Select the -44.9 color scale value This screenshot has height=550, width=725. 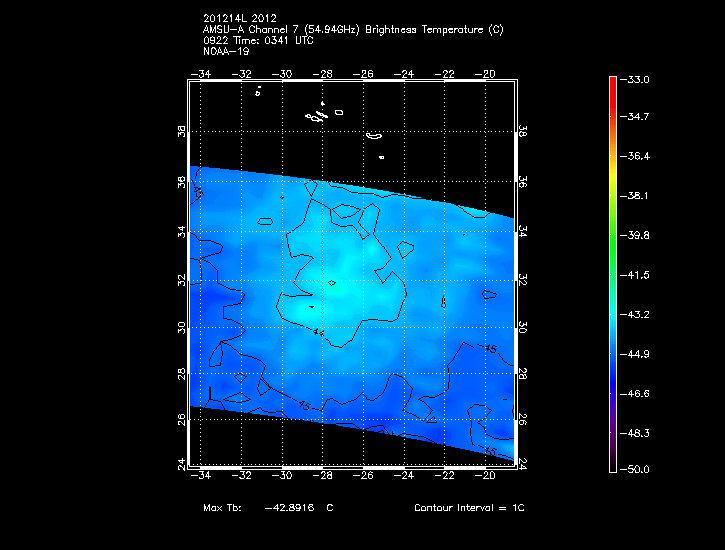[x=637, y=353]
